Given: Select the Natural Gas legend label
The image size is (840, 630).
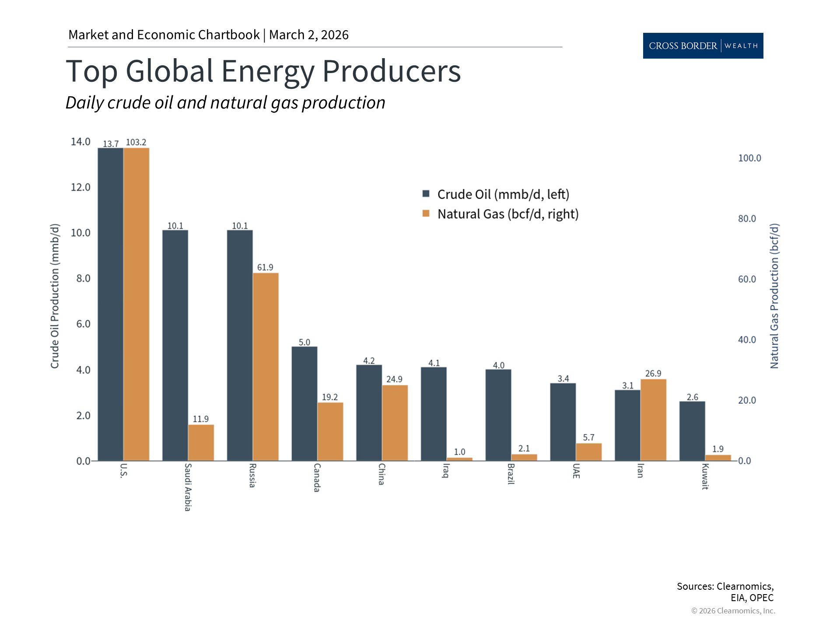Looking at the screenshot, I should coord(507,214).
